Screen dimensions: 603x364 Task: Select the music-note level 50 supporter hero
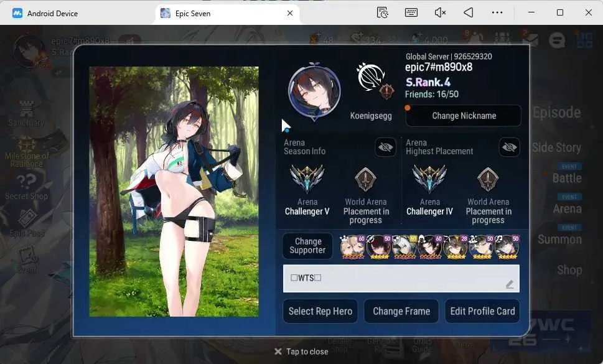(507, 246)
